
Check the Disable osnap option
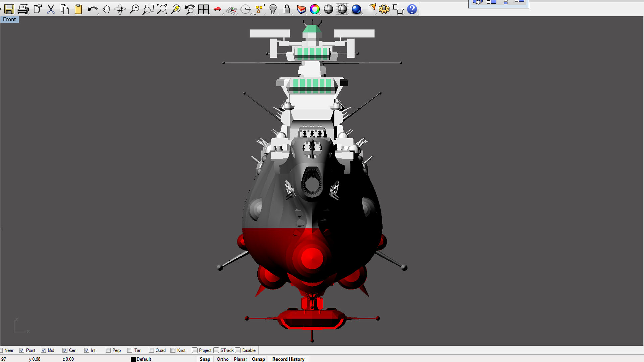[238, 350]
